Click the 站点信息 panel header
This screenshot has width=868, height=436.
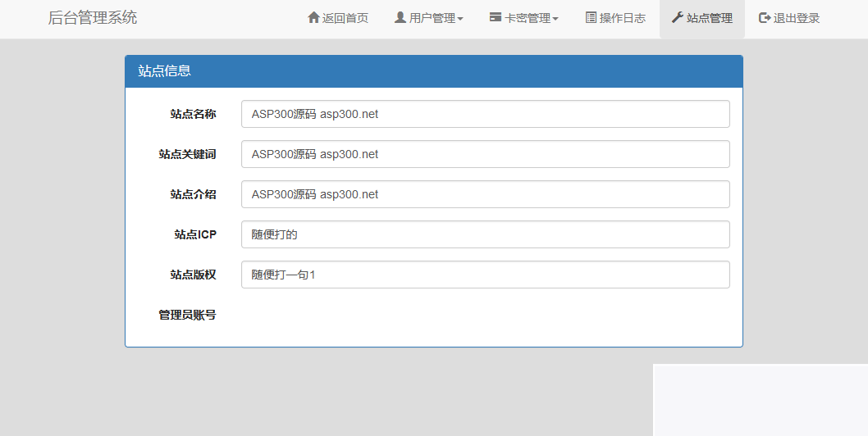click(x=433, y=71)
